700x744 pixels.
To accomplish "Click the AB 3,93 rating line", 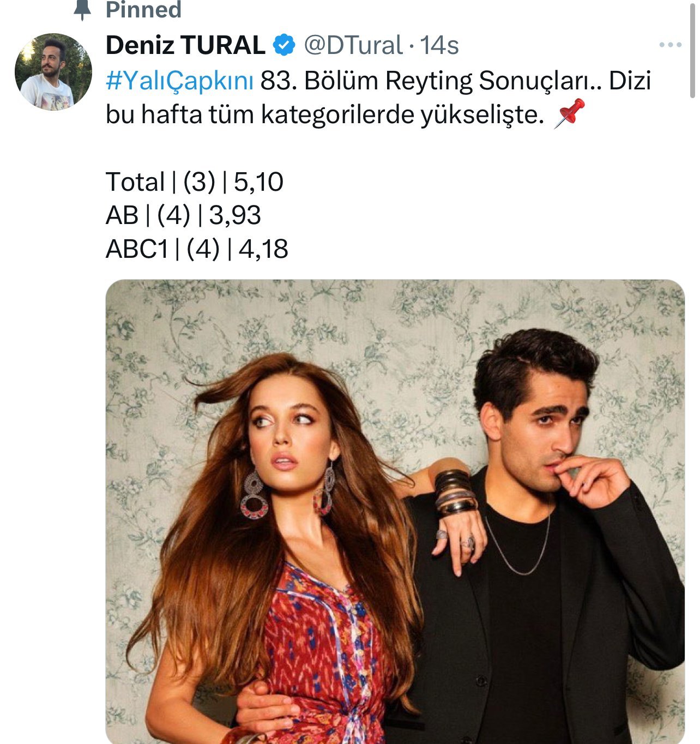I will pos(183,215).
